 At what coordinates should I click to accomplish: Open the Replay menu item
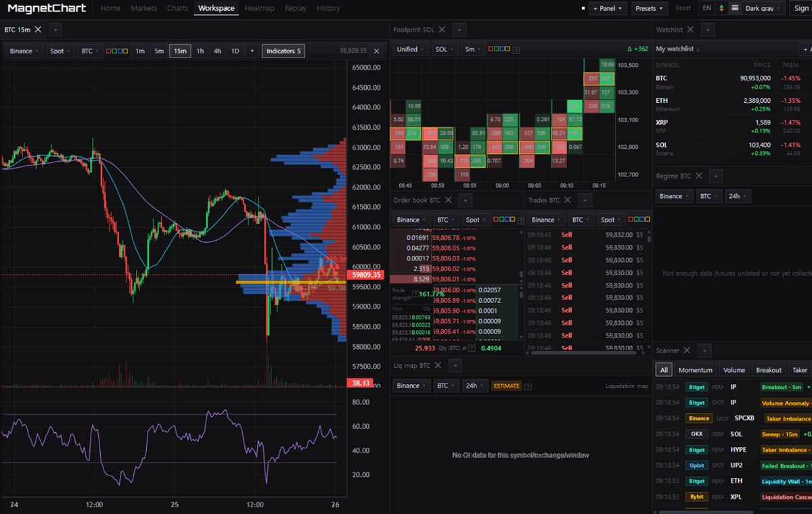click(295, 8)
